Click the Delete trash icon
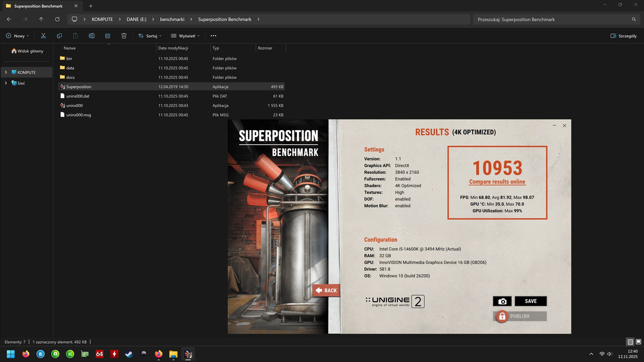644x362 pixels. tap(124, 36)
